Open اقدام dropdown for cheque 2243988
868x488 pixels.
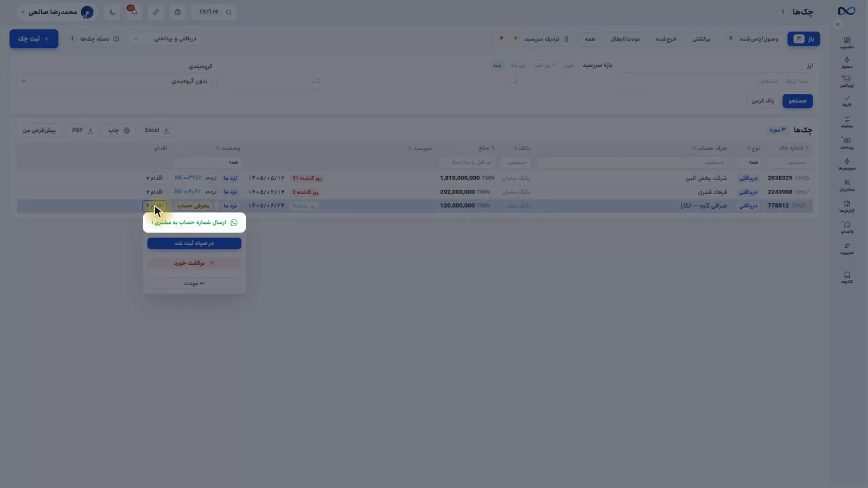[154, 192]
